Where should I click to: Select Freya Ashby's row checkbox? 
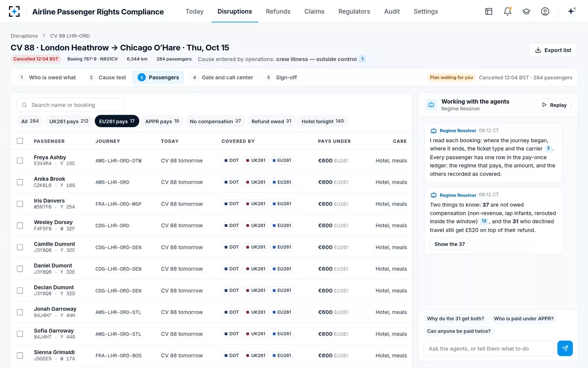pyautogui.click(x=20, y=160)
